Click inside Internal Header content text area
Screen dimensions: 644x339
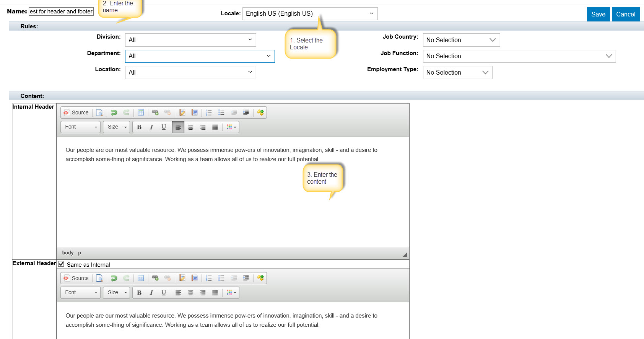(233, 191)
